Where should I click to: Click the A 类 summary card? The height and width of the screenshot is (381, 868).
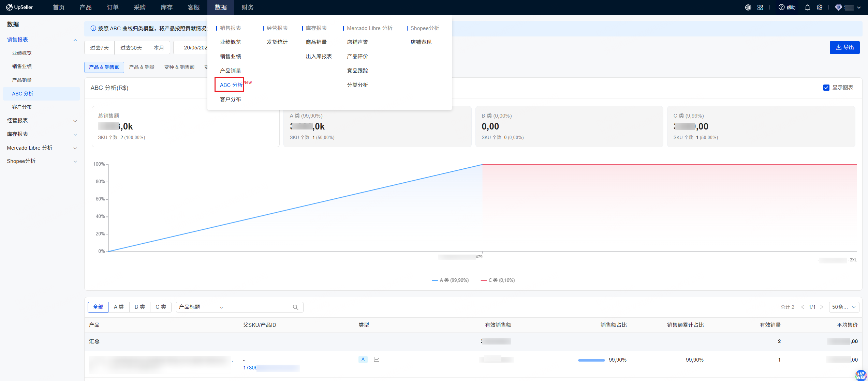pyautogui.click(x=377, y=126)
